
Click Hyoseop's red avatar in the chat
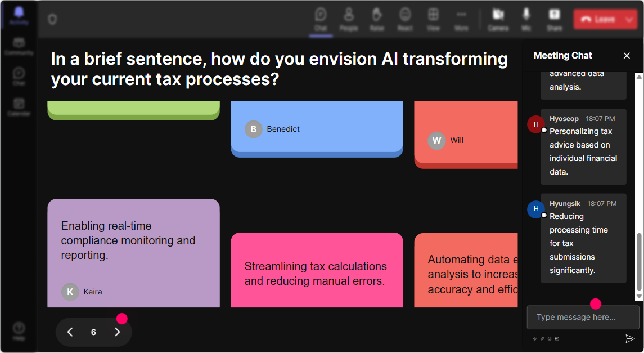[536, 124]
